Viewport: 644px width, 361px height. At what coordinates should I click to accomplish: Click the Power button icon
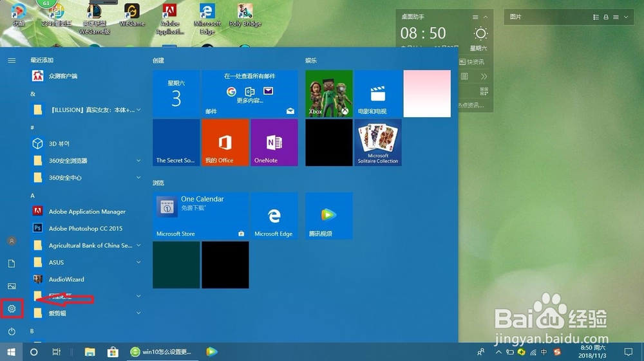(x=12, y=331)
